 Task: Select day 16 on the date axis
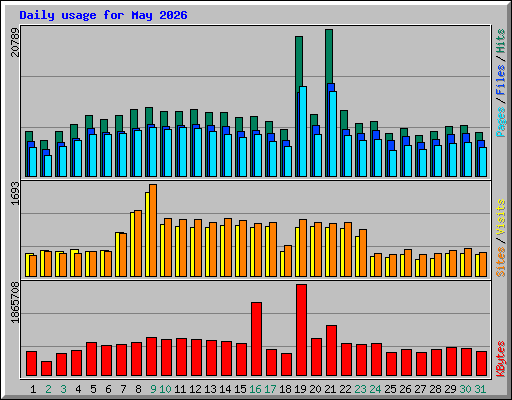[x=255, y=389]
